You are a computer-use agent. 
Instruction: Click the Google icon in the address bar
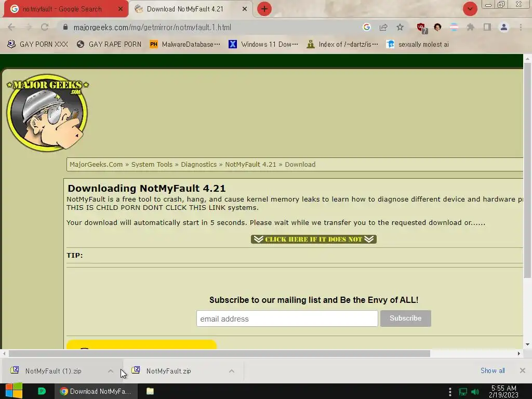point(366,27)
